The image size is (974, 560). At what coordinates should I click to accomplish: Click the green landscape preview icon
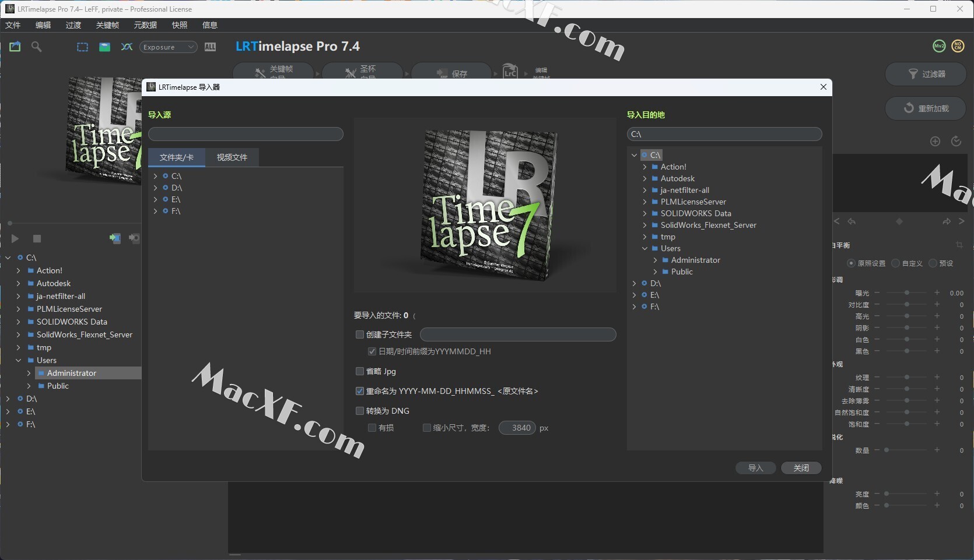pos(104,47)
